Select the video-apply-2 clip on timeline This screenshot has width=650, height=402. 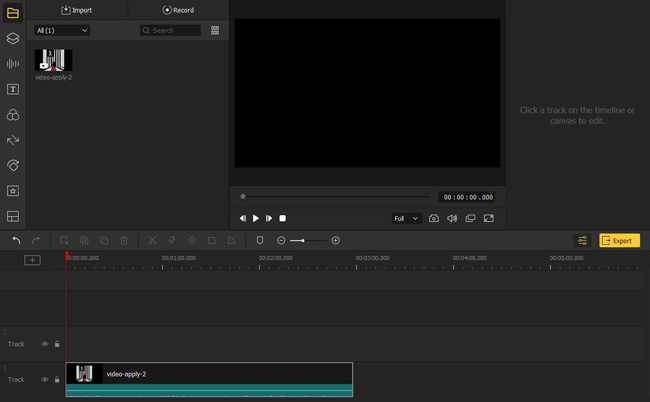(x=209, y=380)
